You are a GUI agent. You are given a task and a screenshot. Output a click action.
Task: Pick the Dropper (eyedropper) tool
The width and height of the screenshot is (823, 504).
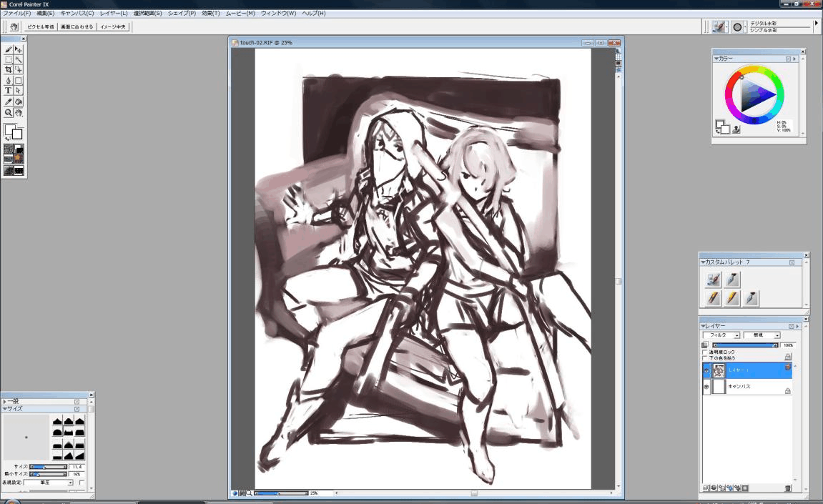tap(9, 102)
